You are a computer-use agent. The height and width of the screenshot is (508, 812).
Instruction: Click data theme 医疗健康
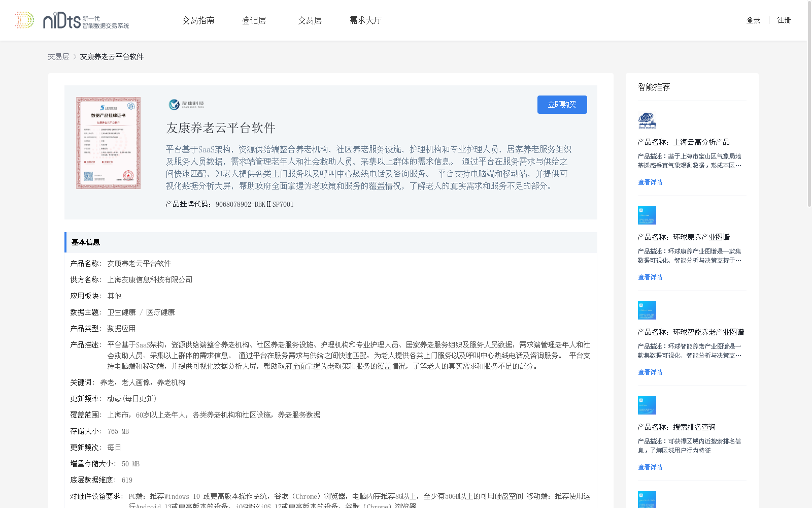160,312
